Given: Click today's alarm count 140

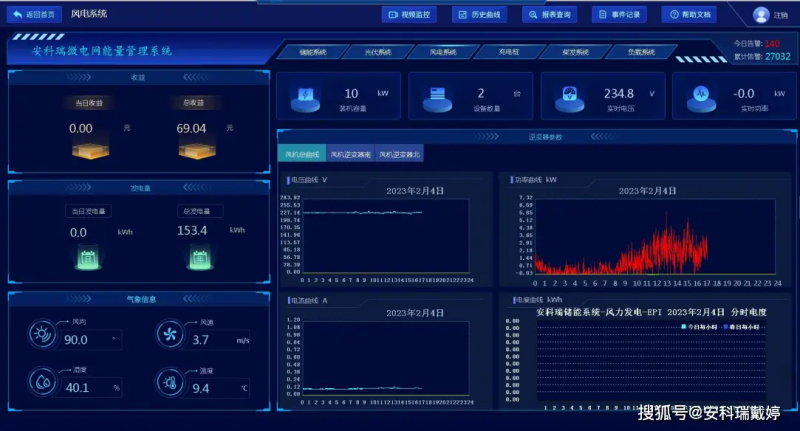Looking at the screenshot, I should [772, 44].
